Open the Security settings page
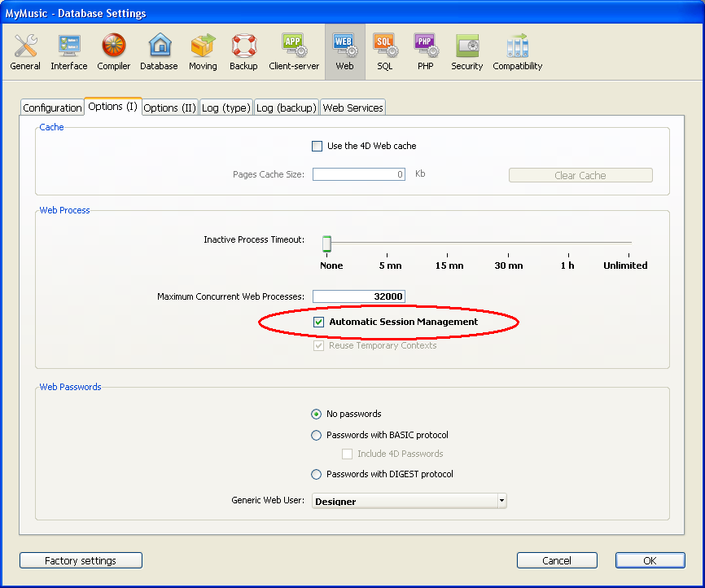Image resolution: width=705 pixels, height=588 pixels. (466, 52)
